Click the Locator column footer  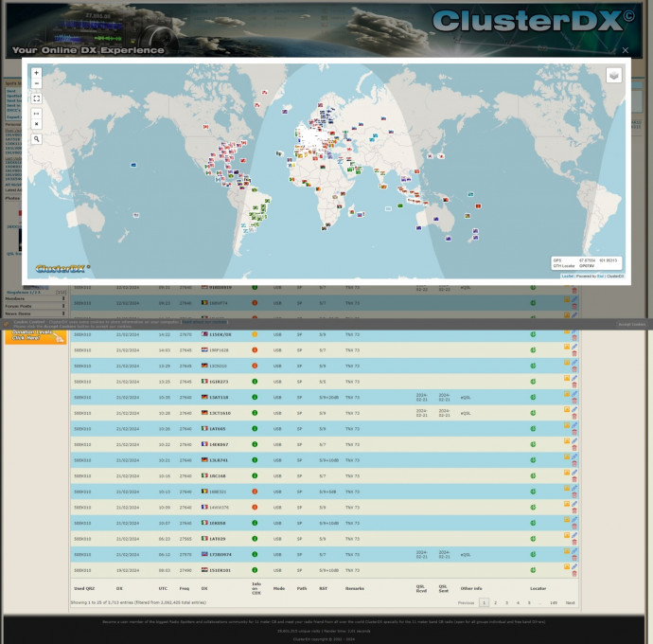coord(538,588)
